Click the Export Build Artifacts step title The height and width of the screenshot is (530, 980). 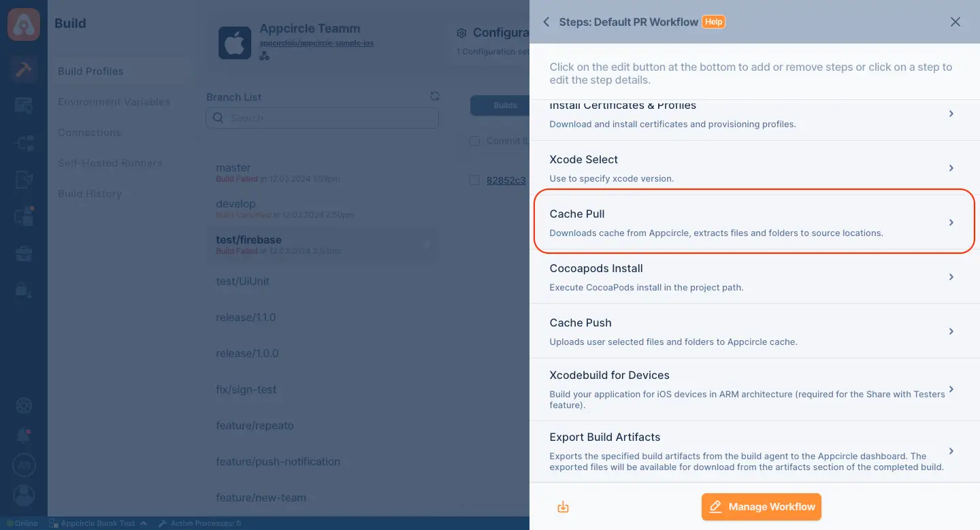(x=605, y=437)
